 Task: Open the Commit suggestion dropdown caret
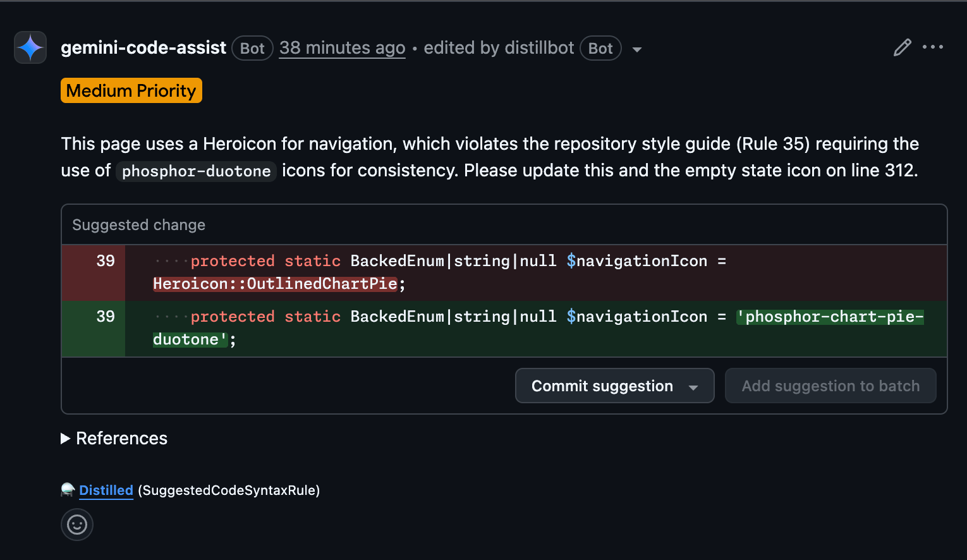click(694, 387)
